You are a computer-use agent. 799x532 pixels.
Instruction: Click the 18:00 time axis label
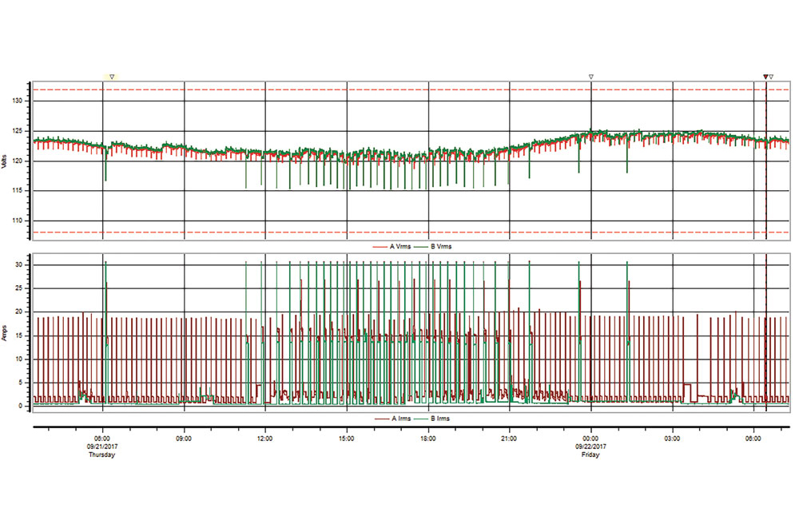427,439
